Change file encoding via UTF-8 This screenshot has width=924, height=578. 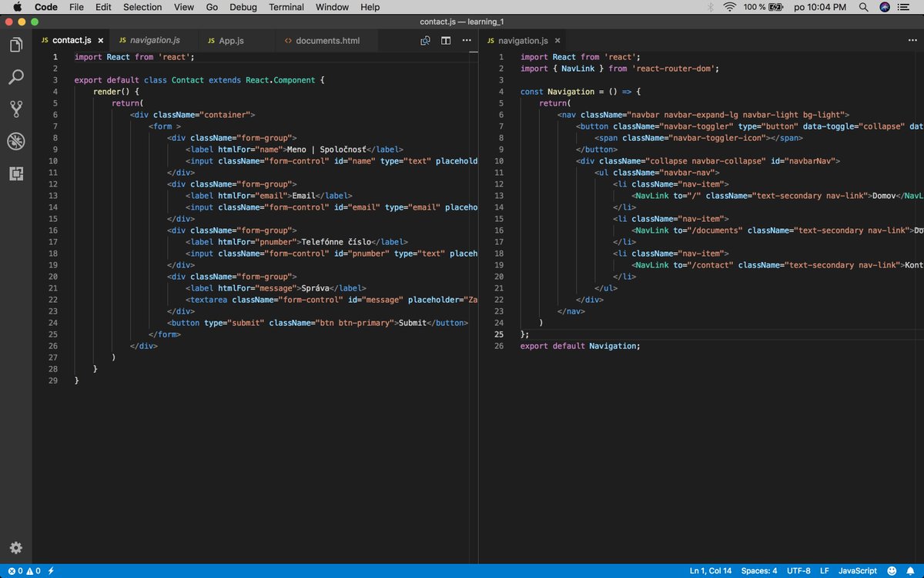[x=797, y=571]
